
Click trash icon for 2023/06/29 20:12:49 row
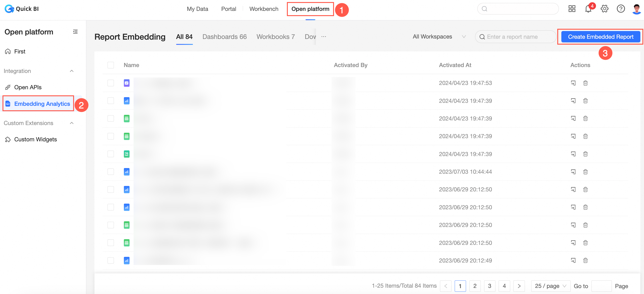click(585, 260)
